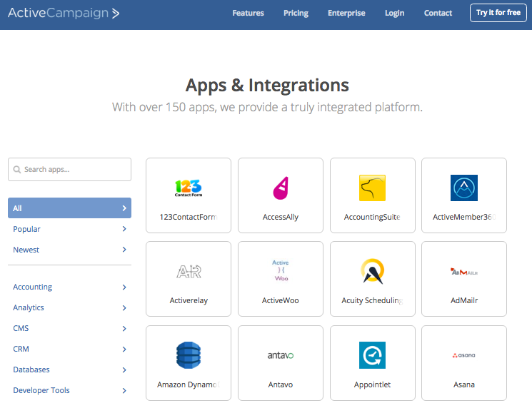Click the chevron beside Accounting
Screen dimensions: 532x408
click(124, 287)
